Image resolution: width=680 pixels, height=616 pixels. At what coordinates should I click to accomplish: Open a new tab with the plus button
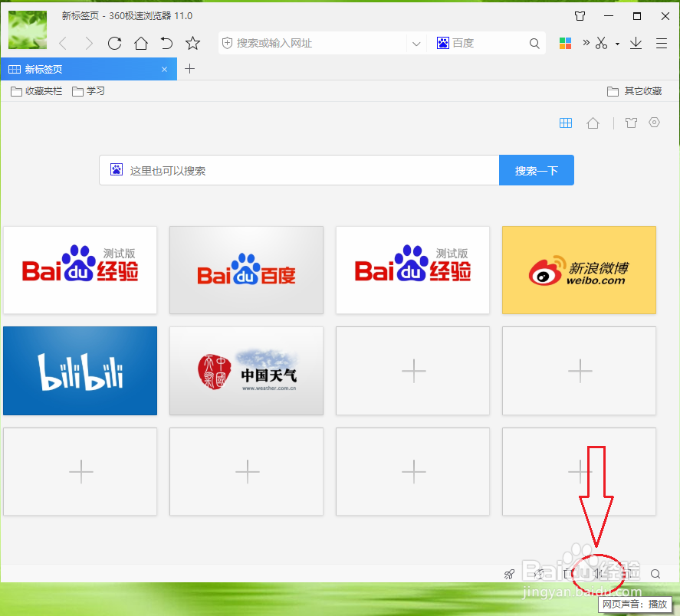tap(189, 68)
